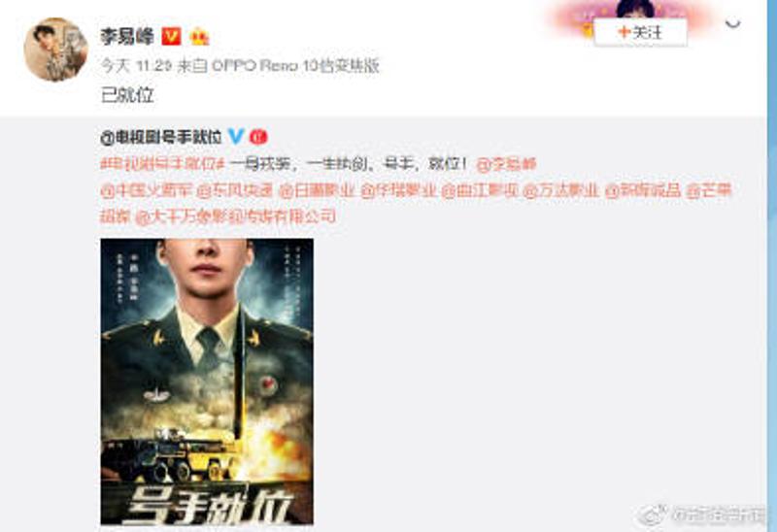Open the @万达影业 mention link
Image resolution: width=777 pixels, height=532 pixels.
click(561, 190)
